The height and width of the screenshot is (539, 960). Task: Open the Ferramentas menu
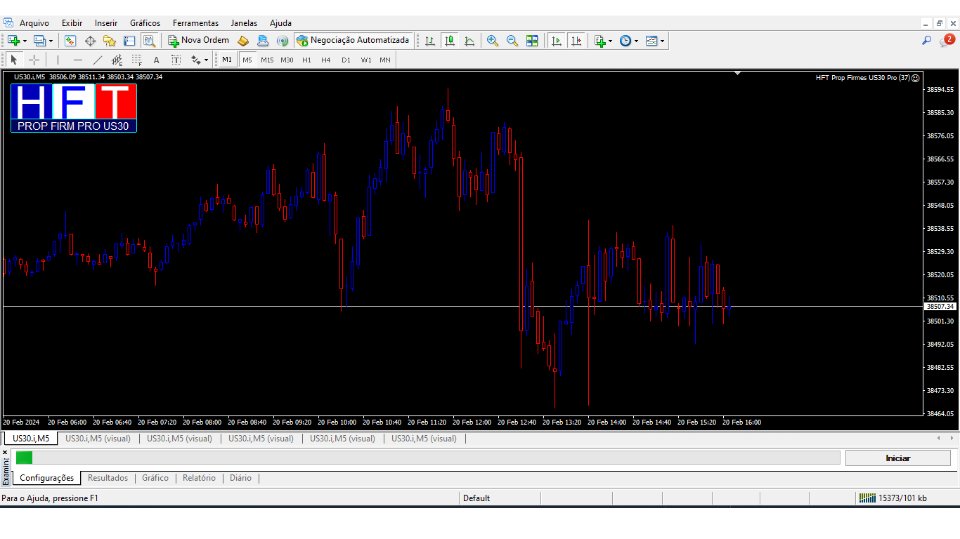click(195, 23)
